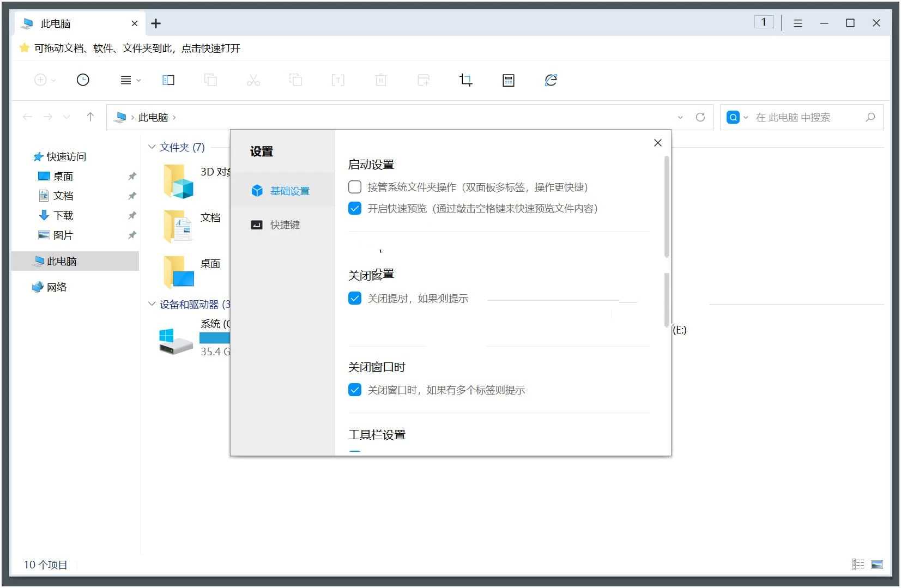Refresh the current folder view
The image size is (901, 588).
pos(700,117)
